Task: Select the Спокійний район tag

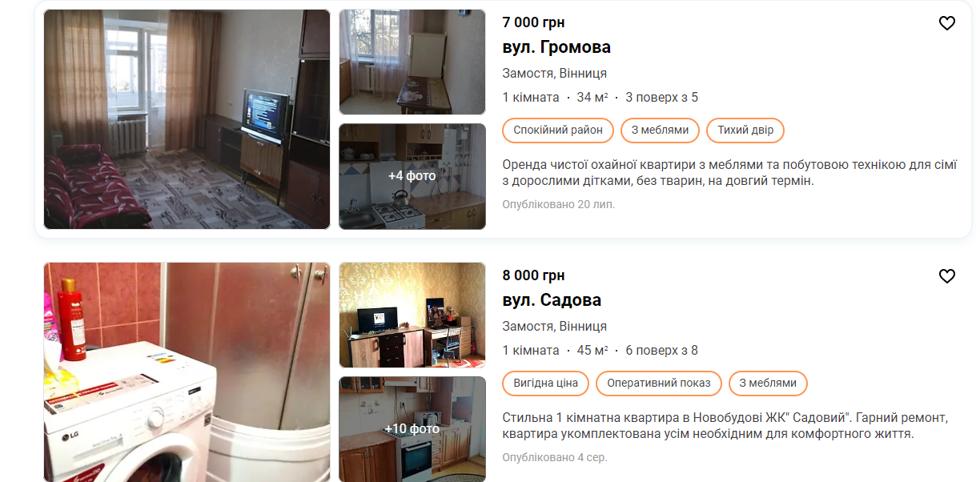Action: pyautogui.click(x=558, y=131)
